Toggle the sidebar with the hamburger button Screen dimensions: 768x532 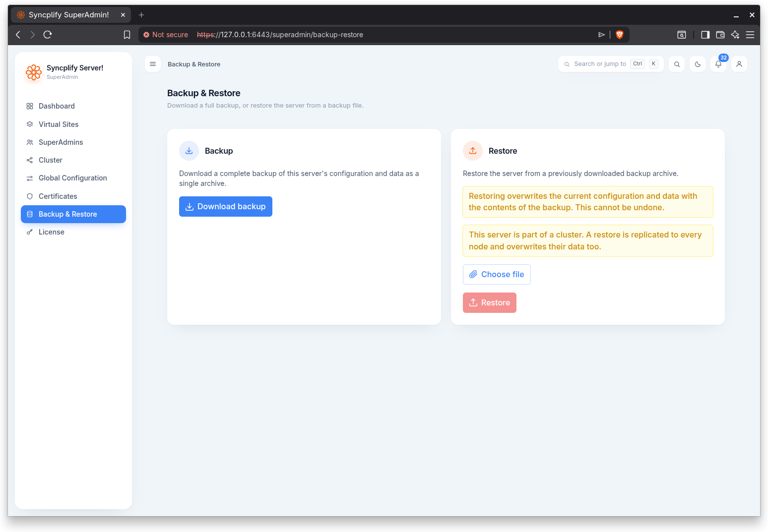pyautogui.click(x=153, y=64)
